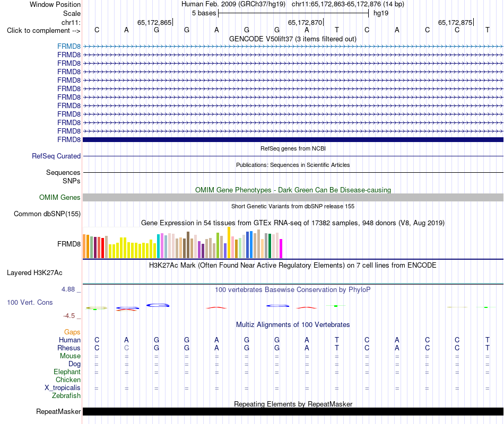Click the GENCODE V50lift37 track title
The width and height of the screenshot is (504, 424).
[293, 39]
